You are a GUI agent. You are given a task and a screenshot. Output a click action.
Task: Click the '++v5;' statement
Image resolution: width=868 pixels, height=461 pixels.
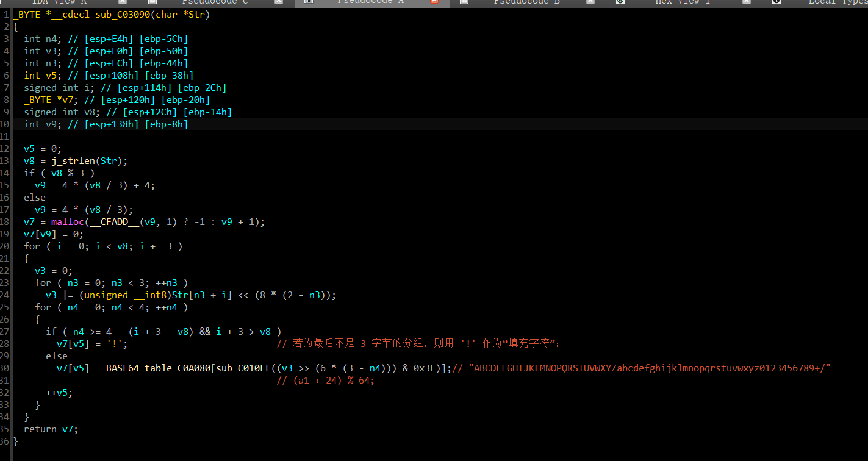[60, 393]
